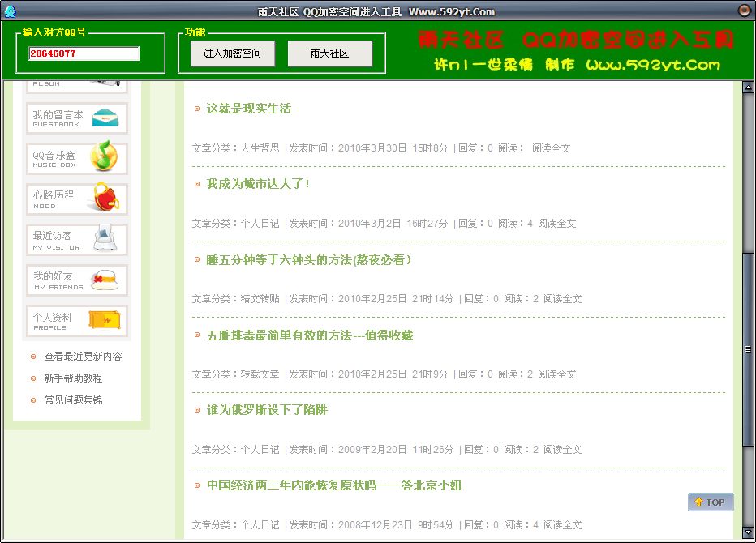Click bullet icon beside 查看最近更新内容

[x=33, y=357]
